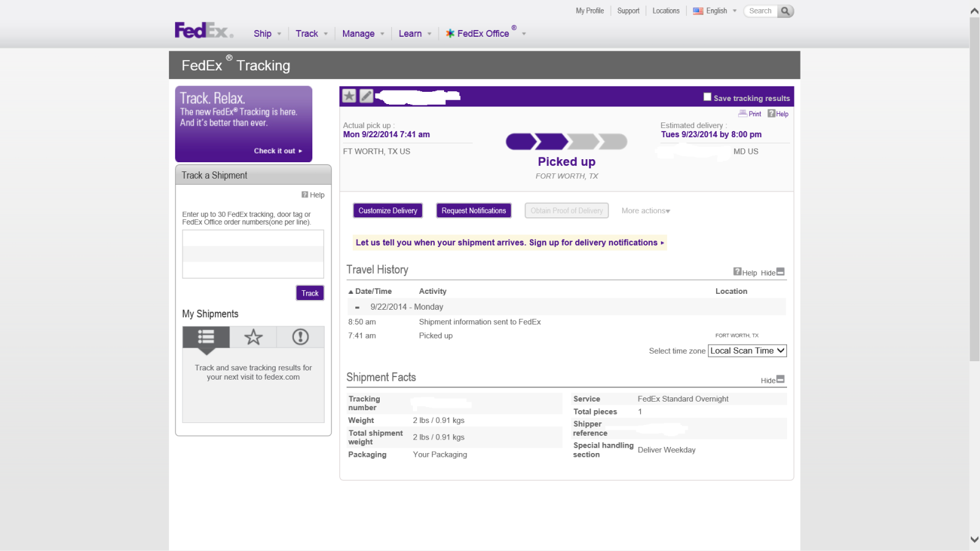Select the list view tab in My Shipments

[x=206, y=337]
